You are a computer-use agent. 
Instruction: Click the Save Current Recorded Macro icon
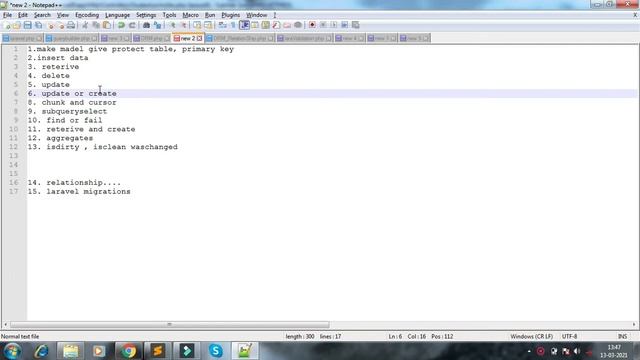click(x=356, y=25)
